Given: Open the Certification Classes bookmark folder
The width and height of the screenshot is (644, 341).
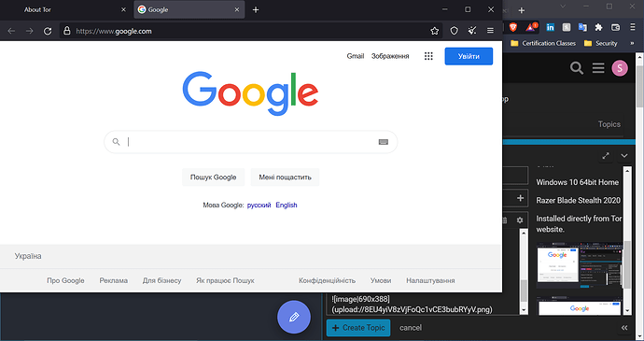Looking at the screenshot, I should tap(543, 43).
